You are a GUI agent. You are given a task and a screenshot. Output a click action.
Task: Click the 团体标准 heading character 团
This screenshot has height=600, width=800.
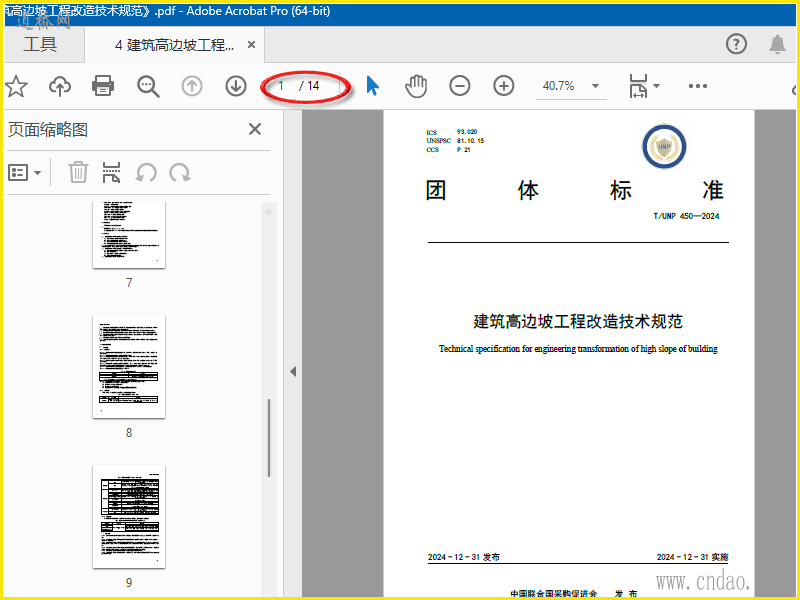click(x=436, y=190)
